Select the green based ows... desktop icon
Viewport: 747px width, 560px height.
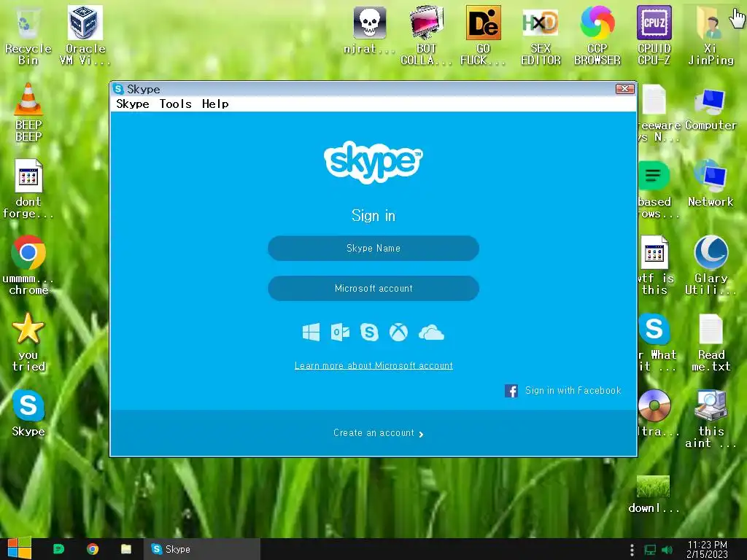click(x=656, y=189)
